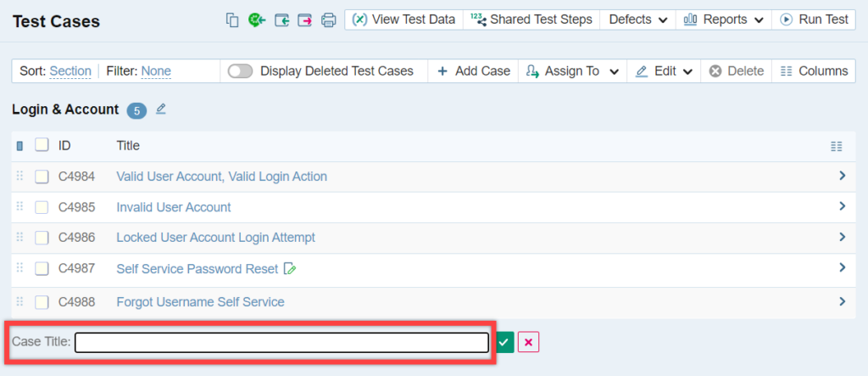Expand row arrow for Invalid User Account

pos(842,206)
